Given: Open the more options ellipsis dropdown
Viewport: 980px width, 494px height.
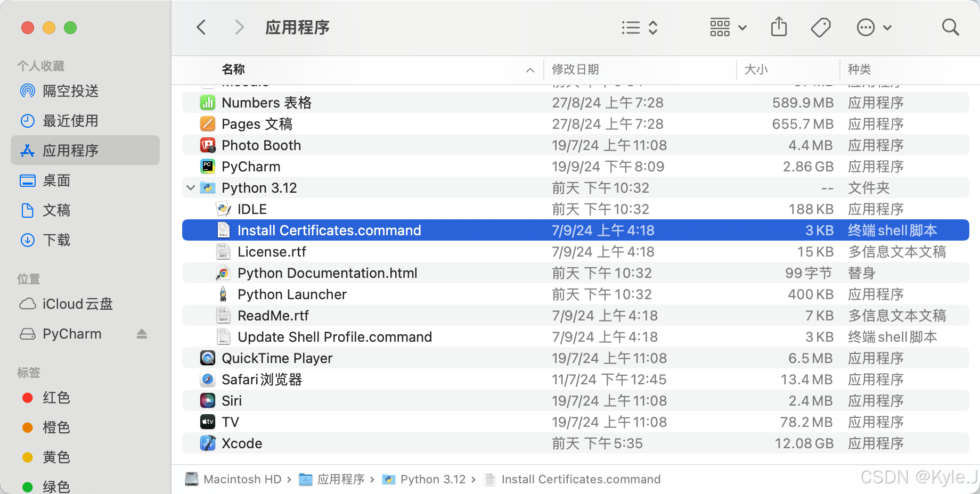Looking at the screenshot, I should 873,27.
